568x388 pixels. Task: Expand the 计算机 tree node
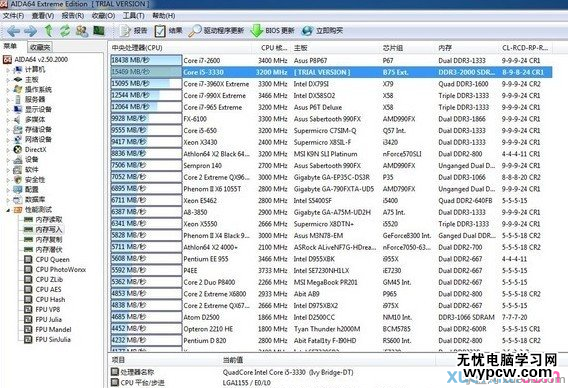[x=8, y=70]
